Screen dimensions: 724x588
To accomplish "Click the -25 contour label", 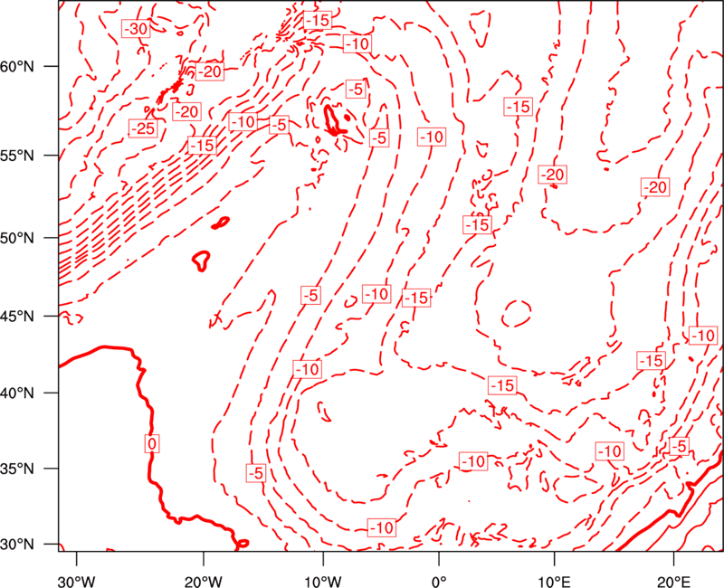I will (x=143, y=128).
